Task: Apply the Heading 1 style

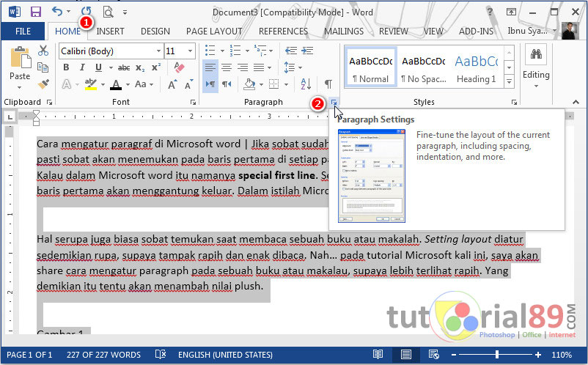Action: 477,67
